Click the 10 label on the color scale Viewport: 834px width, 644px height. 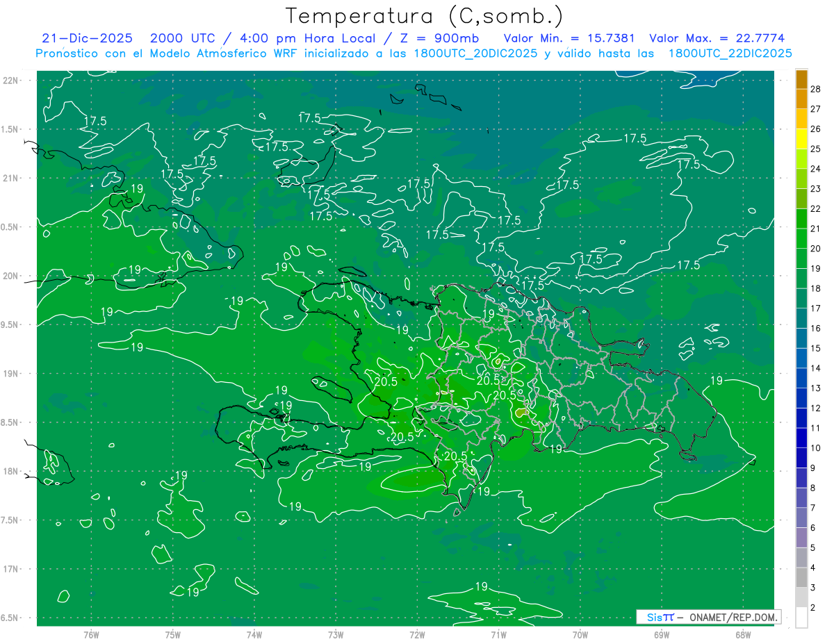pyautogui.click(x=816, y=448)
